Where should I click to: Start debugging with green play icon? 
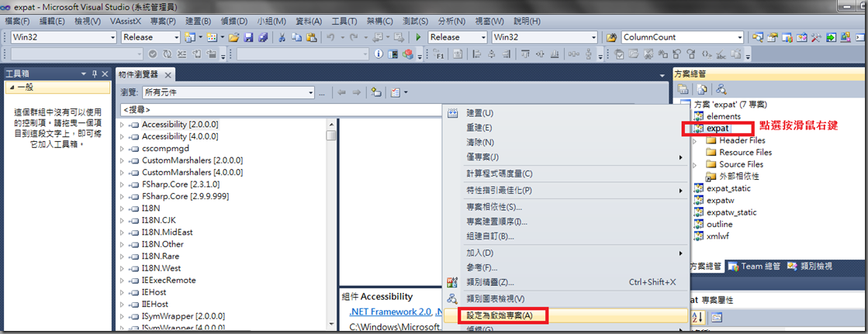pyautogui.click(x=419, y=38)
